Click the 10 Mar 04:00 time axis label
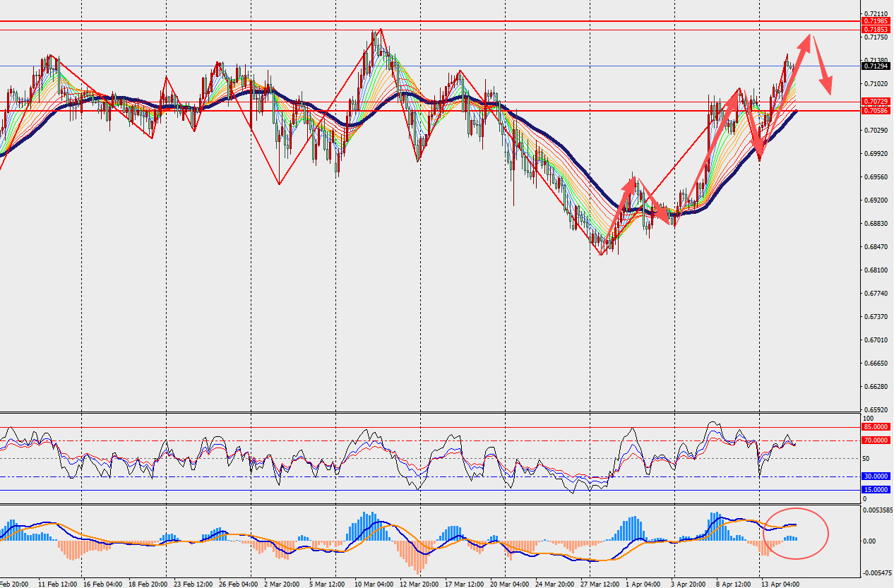Viewport: 894px width, 588px height. click(x=375, y=584)
